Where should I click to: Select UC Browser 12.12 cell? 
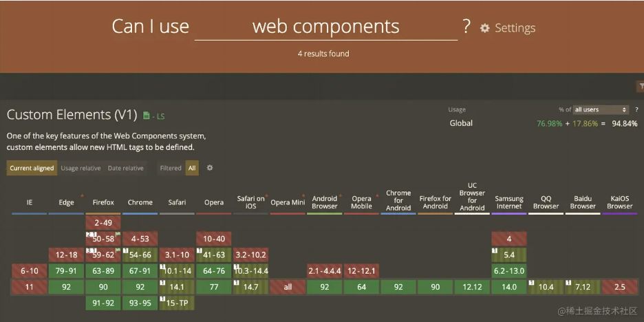point(472,287)
